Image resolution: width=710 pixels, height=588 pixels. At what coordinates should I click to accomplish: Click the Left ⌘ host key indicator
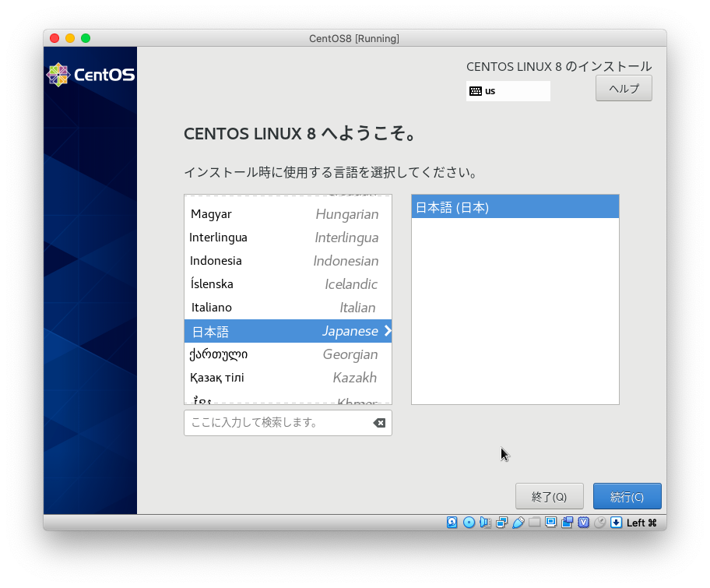[x=641, y=523]
